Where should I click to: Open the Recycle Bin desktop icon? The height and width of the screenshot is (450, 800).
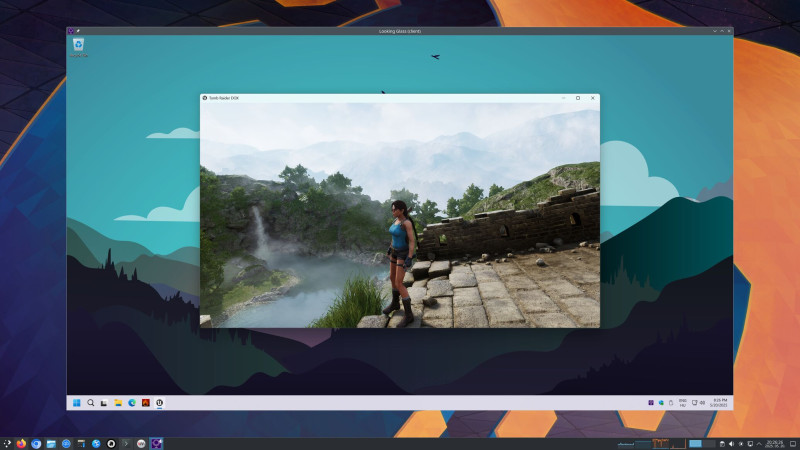tap(78, 48)
